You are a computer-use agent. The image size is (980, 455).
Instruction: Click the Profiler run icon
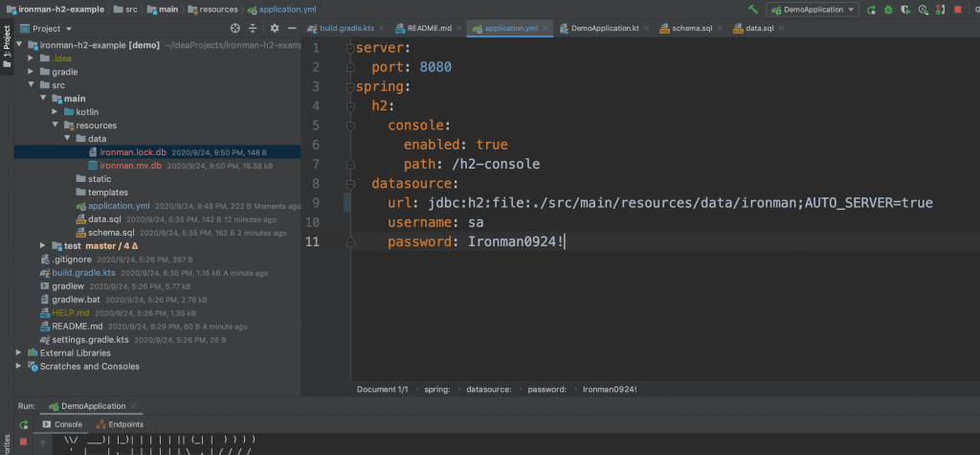coord(924,10)
